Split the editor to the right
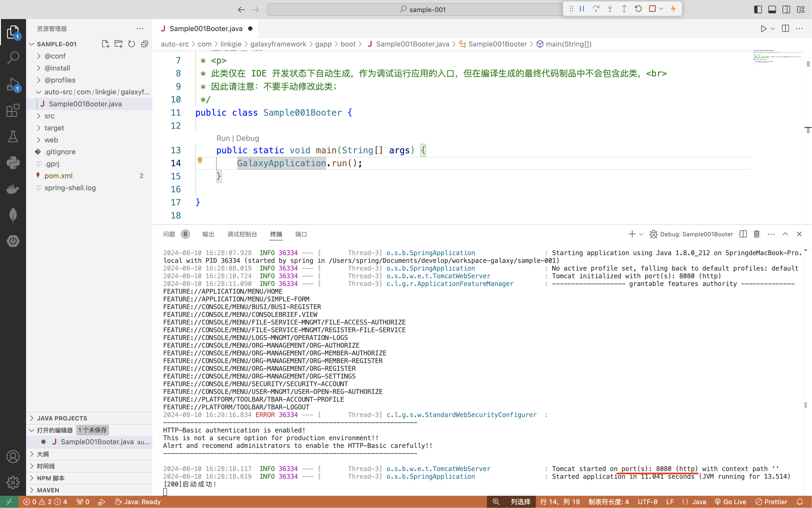Image resolution: width=812 pixels, height=508 pixels. (785, 29)
